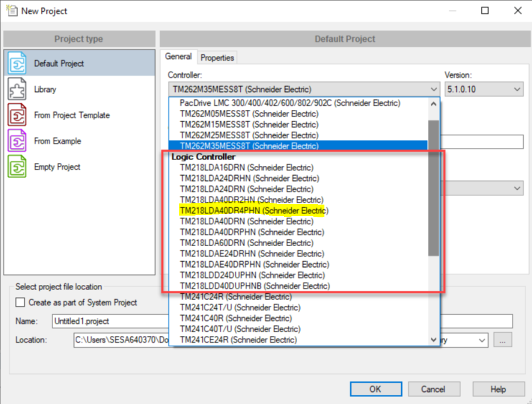Select TM241C24T/U controller
The height and width of the screenshot is (404, 532).
pyautogui.click(x=298, y=307)
